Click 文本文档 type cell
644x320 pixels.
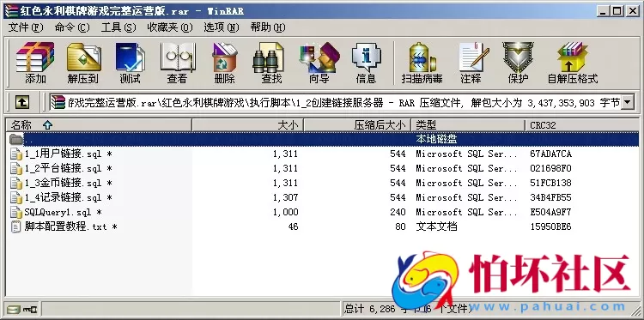coord(436,226)
